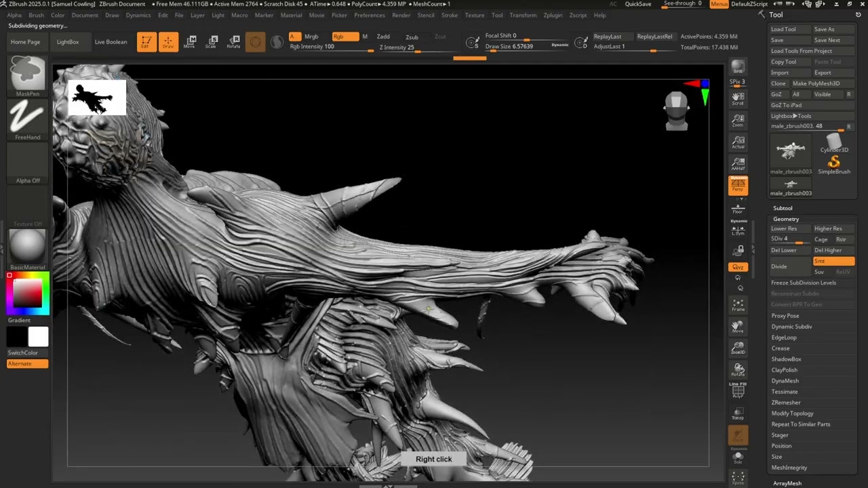Collapse the Geometry section
The width and height of the screenshot is (868, 488).
coord(786,219)
